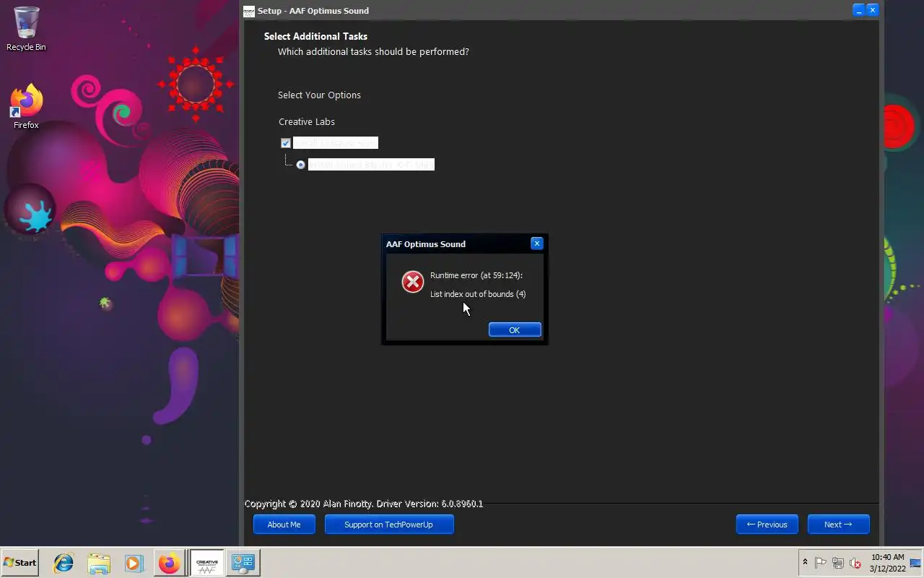924x578 pixels.
Task: Open the Recycle Bin on the desktop
Action: [x=26, y=29]
